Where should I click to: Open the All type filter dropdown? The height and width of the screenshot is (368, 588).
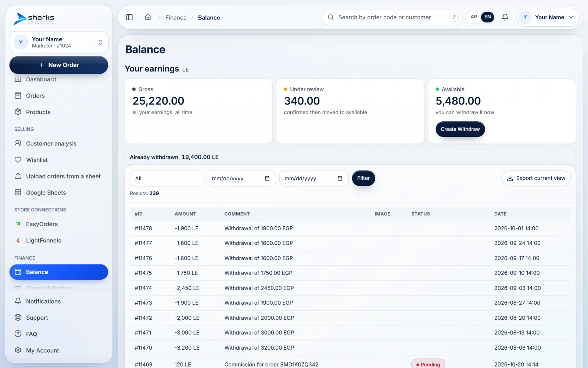(x=166, y=178)
